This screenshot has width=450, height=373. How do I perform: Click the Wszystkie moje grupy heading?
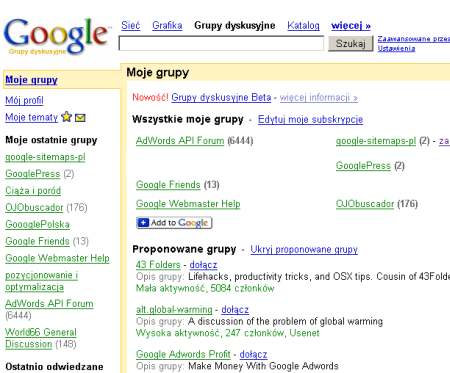coord(188,119)
